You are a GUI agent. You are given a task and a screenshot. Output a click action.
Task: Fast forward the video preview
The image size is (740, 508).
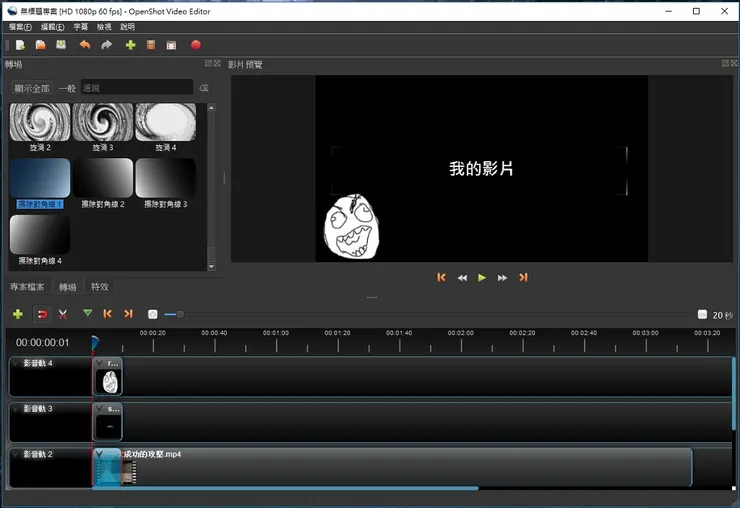pos(502,278)
